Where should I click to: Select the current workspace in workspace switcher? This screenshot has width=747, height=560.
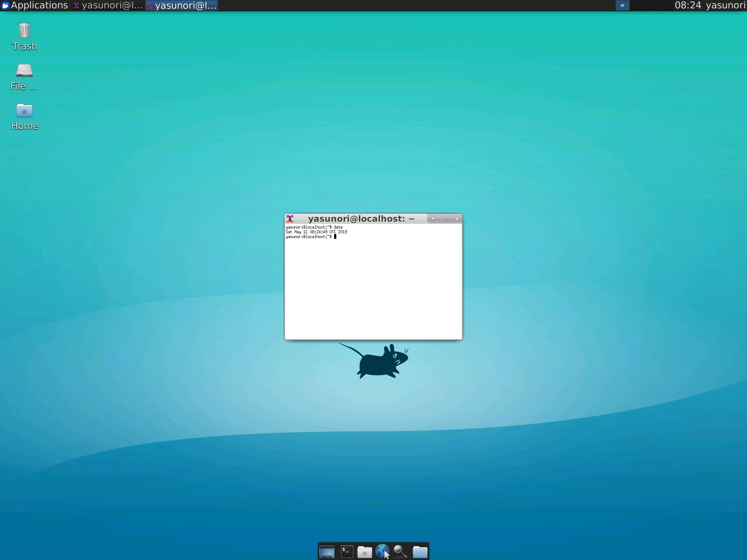coord(622,5)
